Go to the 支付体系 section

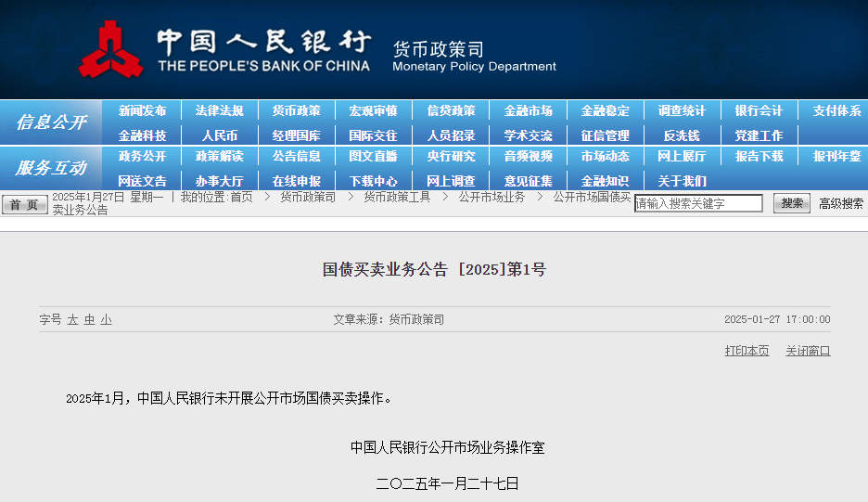coord(836,110)
